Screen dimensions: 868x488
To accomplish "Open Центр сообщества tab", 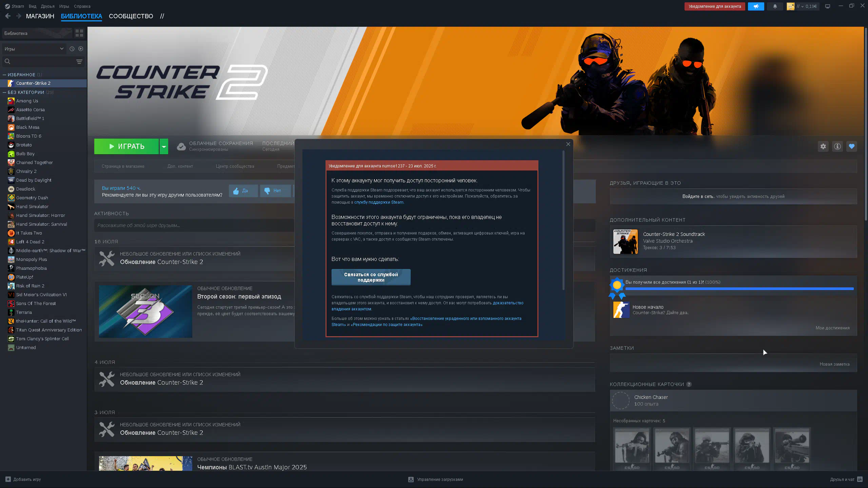I will (235, 166).
